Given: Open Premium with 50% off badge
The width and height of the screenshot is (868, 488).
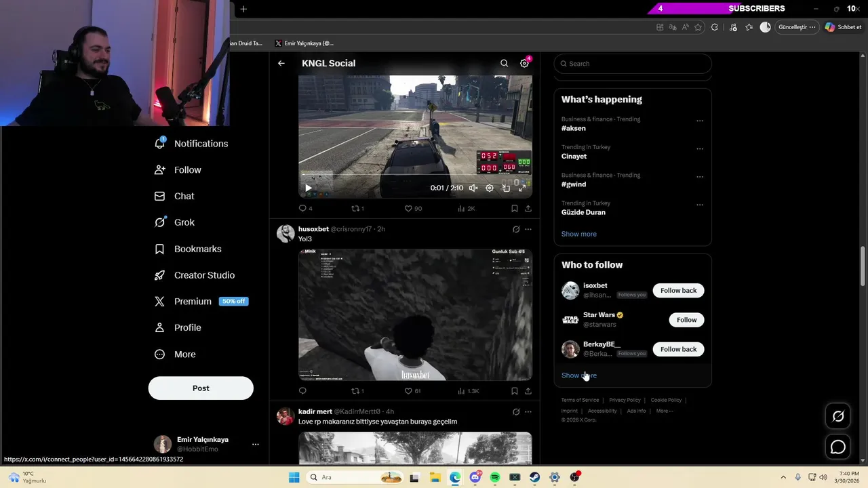Looking at the screenshot, I should coord(201,302).
